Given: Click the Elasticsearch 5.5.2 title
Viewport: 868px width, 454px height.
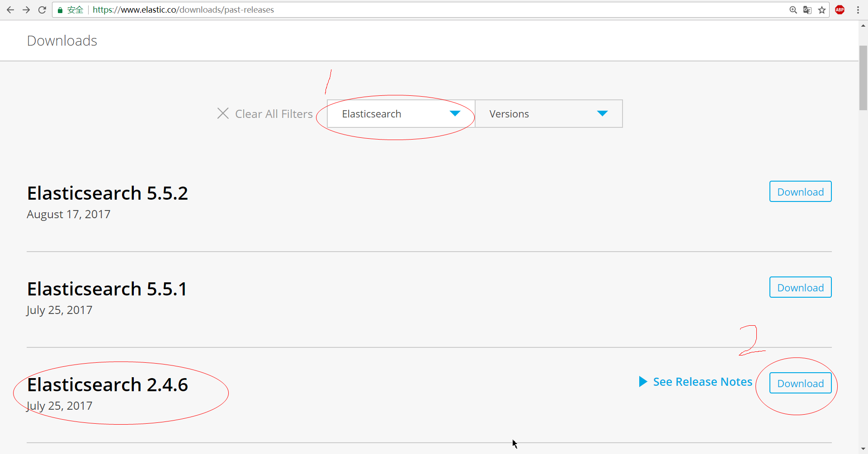Looking at the screenshot, I should 108,193.
